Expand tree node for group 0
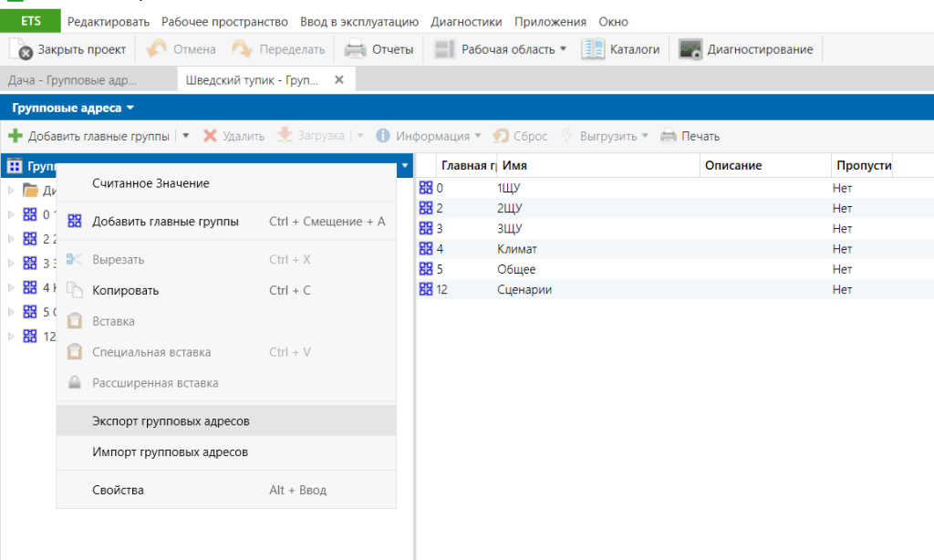The width and height of the screenshot is (934, 560). point(11,214)
